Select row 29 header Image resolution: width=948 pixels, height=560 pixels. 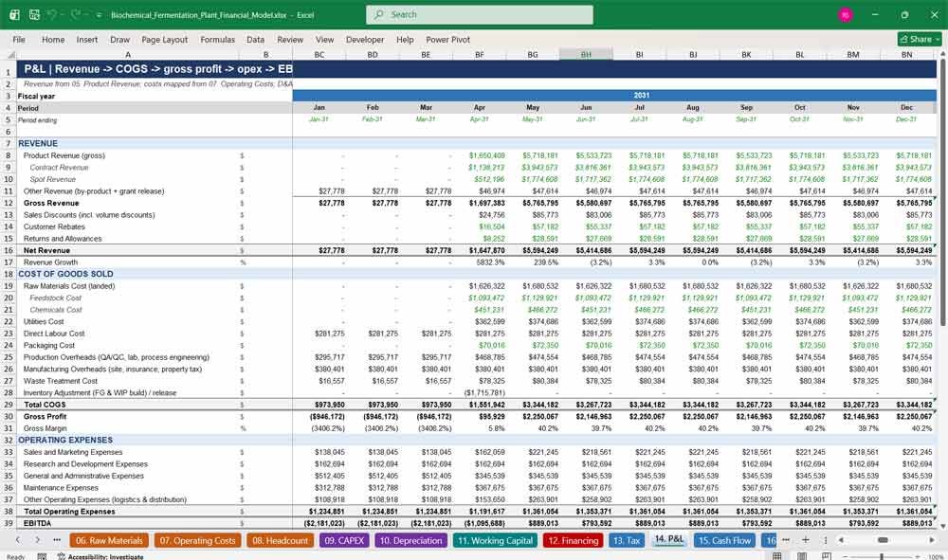click(x=9, y=405)
